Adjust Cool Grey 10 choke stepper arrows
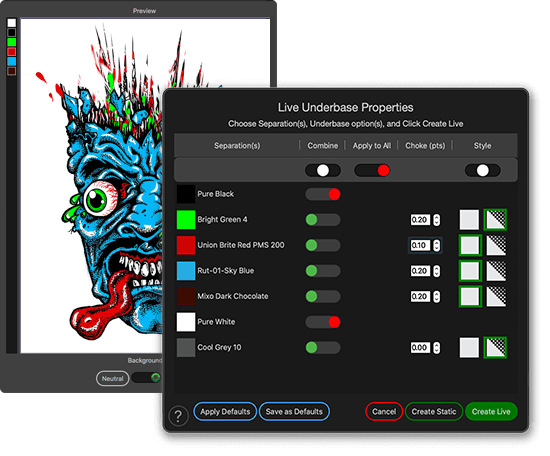 pos(436,348)
